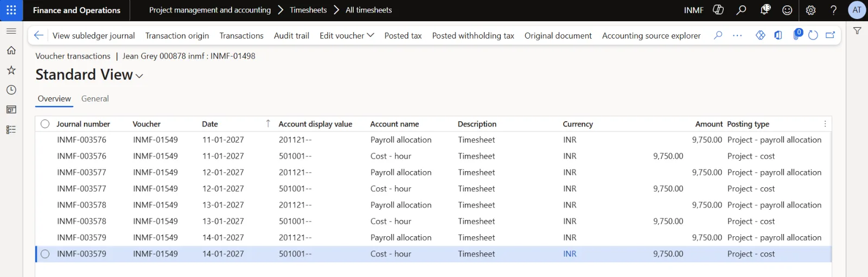The height and width of the screenshot is (277, 868).
Task: Click company code INMF in header
Action: [693, 10]
